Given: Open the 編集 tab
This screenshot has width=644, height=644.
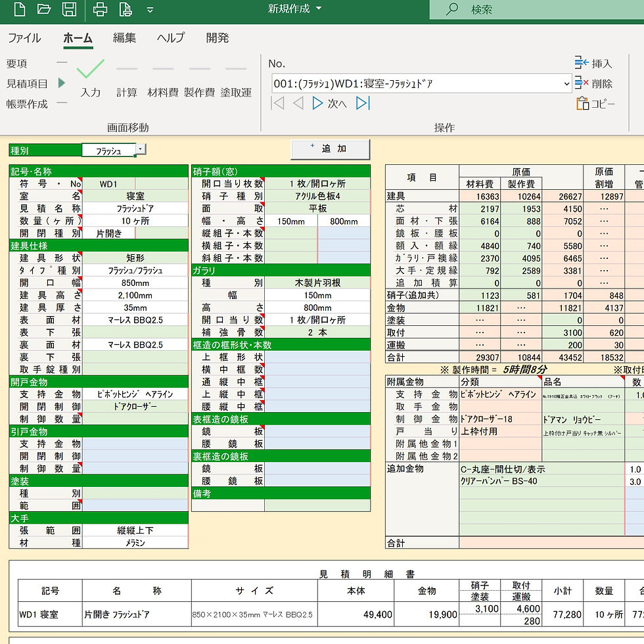Looking at the screenshot, I should [x=124, y=38].
